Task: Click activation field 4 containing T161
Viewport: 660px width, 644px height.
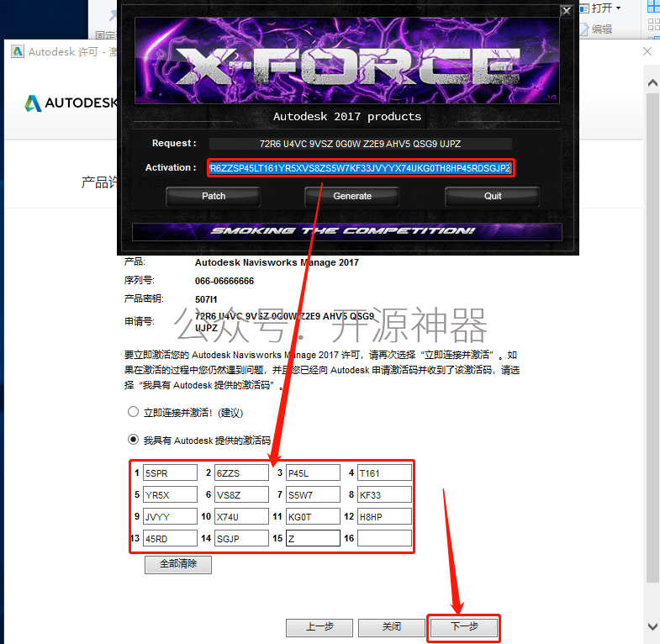Action: pyautogui.click(x=384, y=472)
